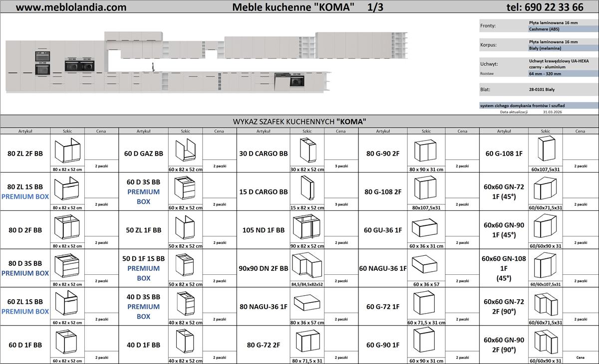
Task: Click the 80 G-90 2F wall cabinet sketch
Action: click(x=426, y=151)
